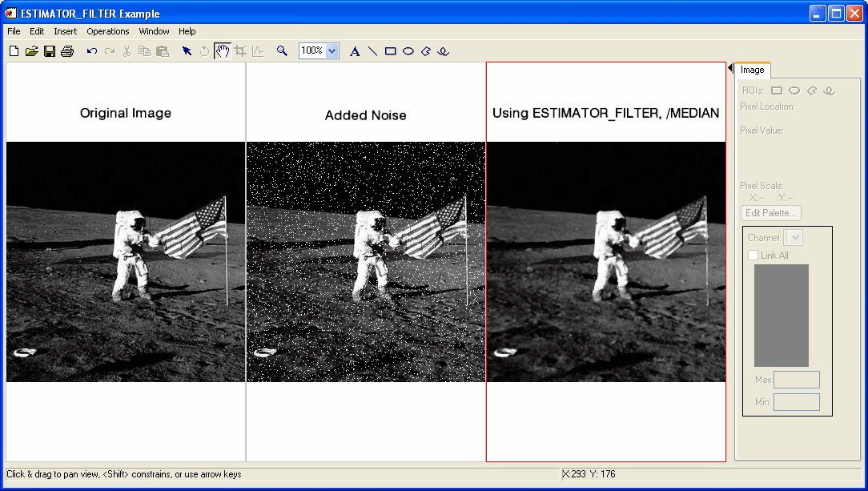Select the Text annotation tool
The width and height of the screenshot is (868, 491).
click(355, 51)
